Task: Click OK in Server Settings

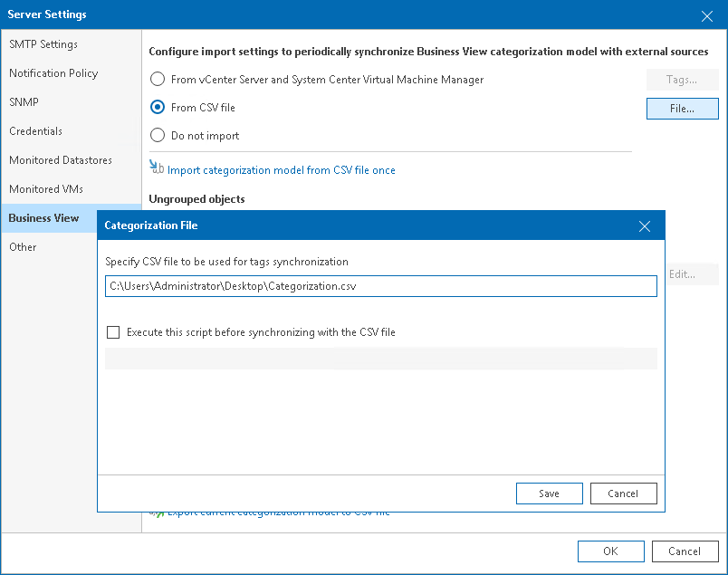Action: click(x=611, y=551)
